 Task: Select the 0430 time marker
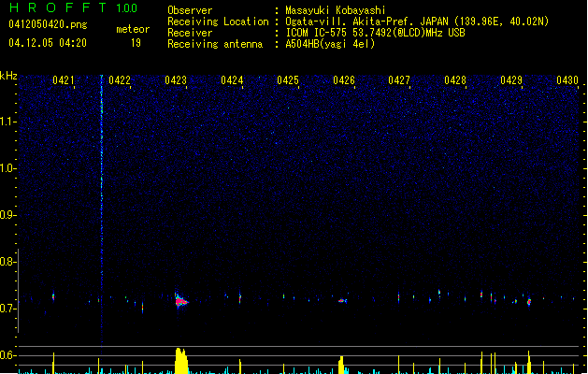pyautogui.click(x=567, y=81)
